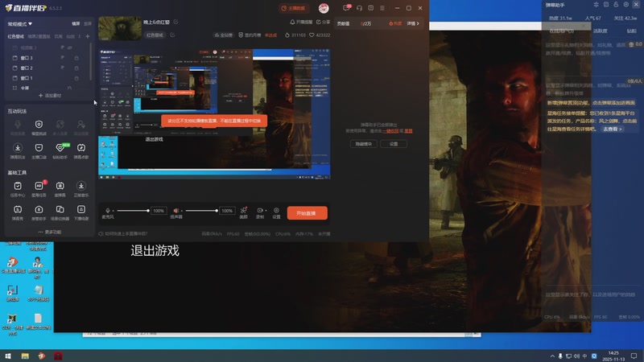Open the taskbar notification center icon
The width and height of the screenshot is (644, 362).
pos(634,356)
